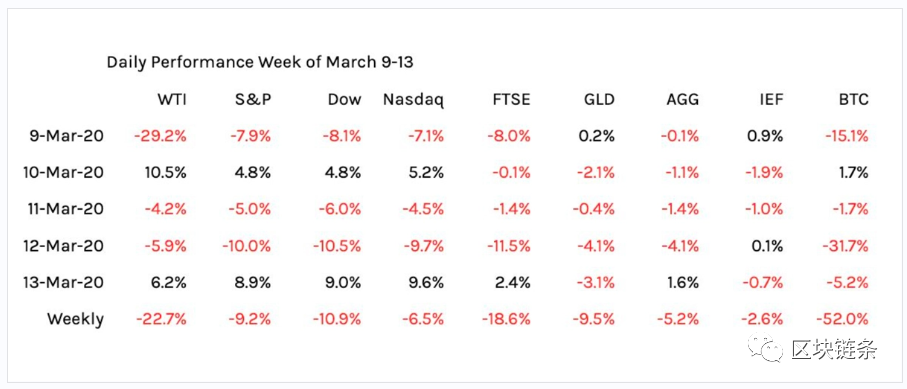This screenshot has height=389, width=907.
Task: Click Nasdaq 13-Mar value 9.6%
Action: pos(427,282)
